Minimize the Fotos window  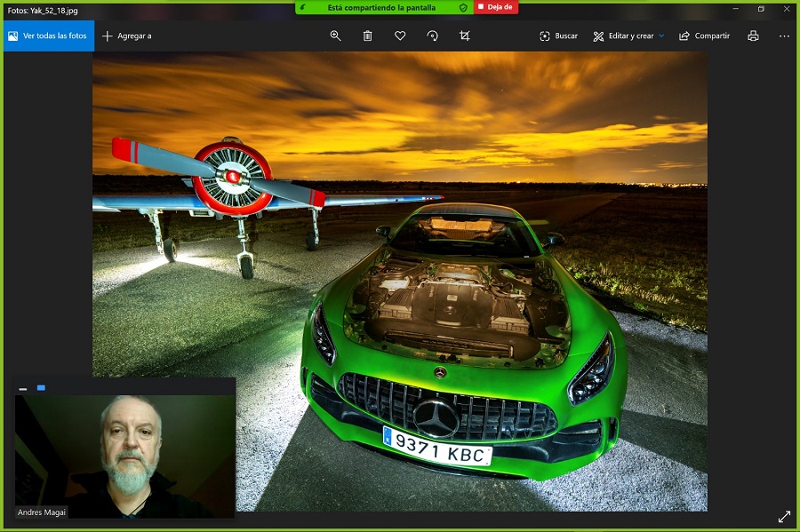tap(736, 9)
